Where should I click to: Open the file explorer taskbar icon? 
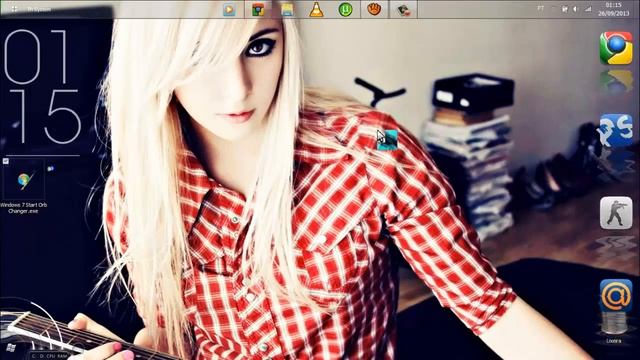(x=287, y=10)
